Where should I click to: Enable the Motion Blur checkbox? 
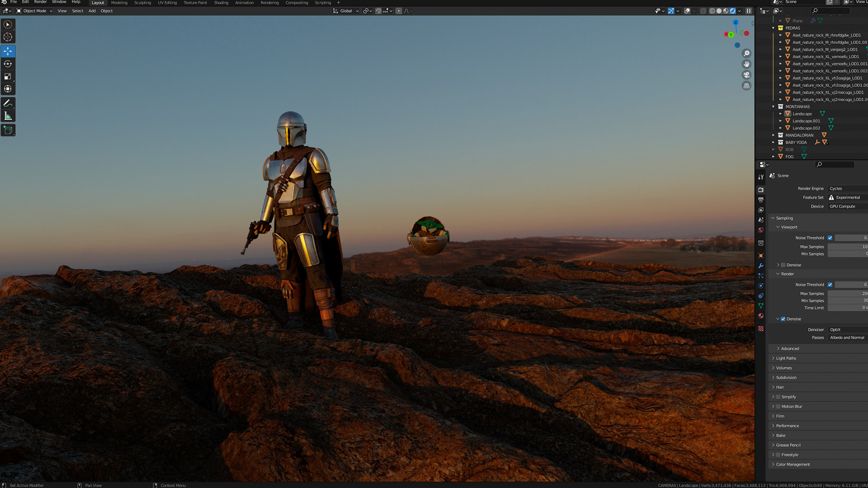pos(778,407)
